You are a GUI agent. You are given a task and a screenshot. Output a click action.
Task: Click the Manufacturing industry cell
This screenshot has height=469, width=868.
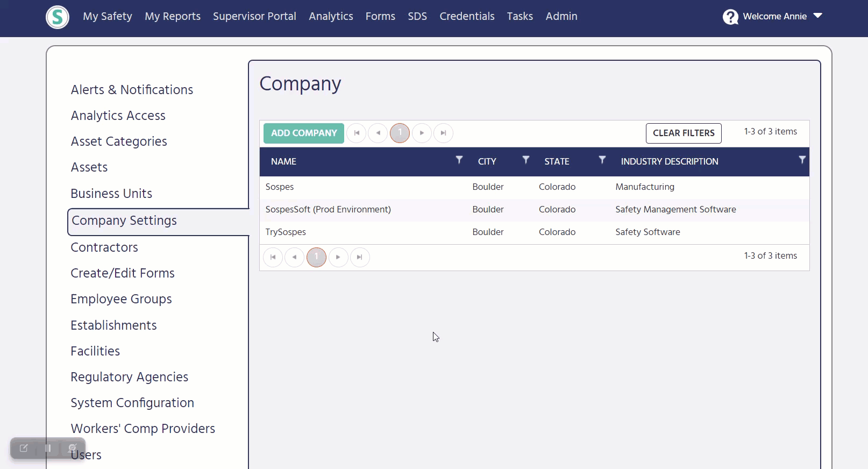click(645, 187)
